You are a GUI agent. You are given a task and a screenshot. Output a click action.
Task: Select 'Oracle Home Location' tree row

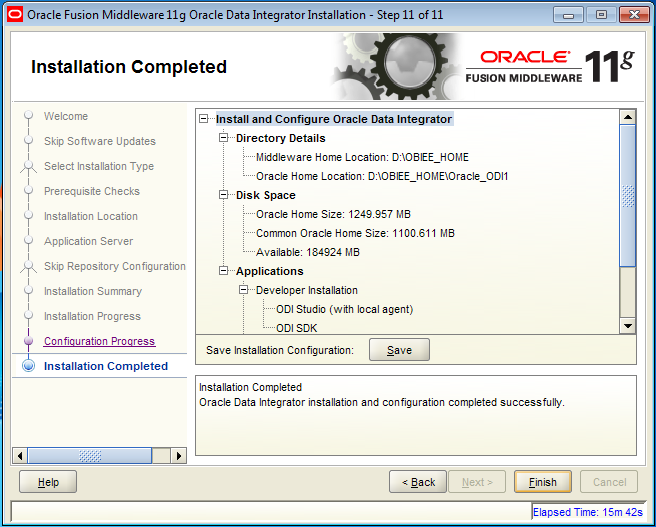[x=382, y=176]
